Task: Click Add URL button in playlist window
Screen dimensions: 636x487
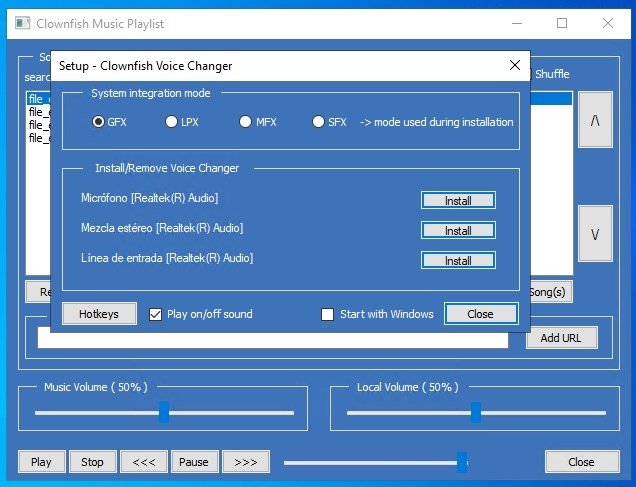Action: [x=561, y=338]
